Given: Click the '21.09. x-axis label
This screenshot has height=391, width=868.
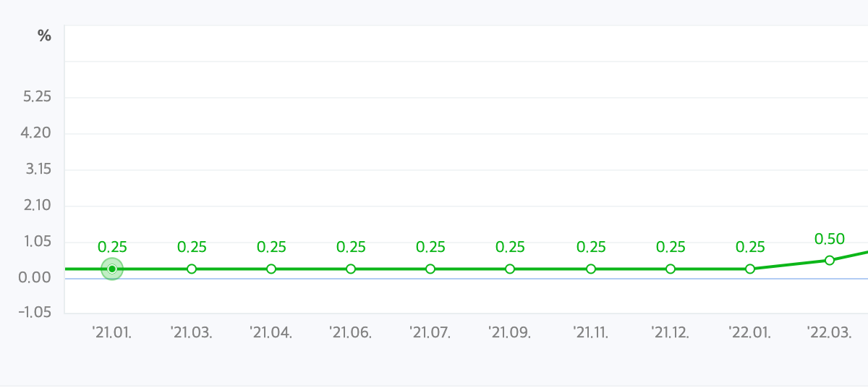Looking at the screenshot, I should [x=510, y=333].
